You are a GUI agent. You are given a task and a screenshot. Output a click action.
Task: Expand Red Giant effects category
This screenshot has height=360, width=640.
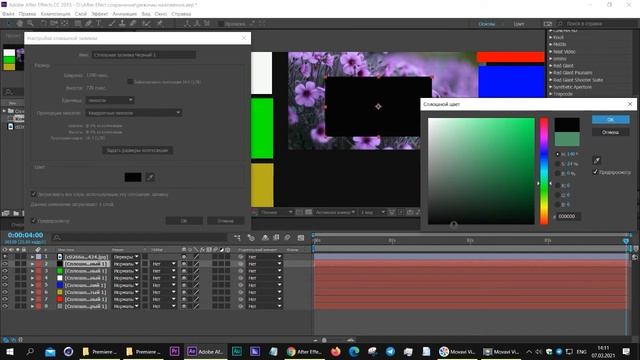point(551,65)
